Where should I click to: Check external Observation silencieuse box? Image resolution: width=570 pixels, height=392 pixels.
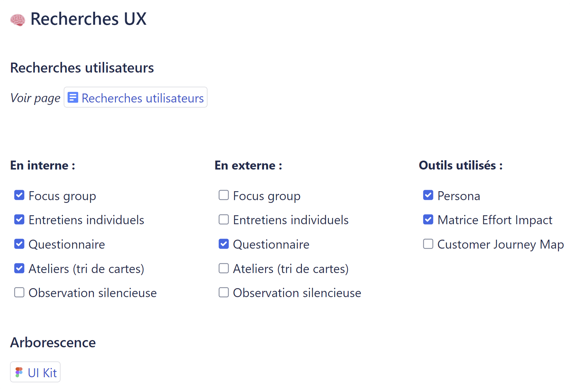point(224,292)
